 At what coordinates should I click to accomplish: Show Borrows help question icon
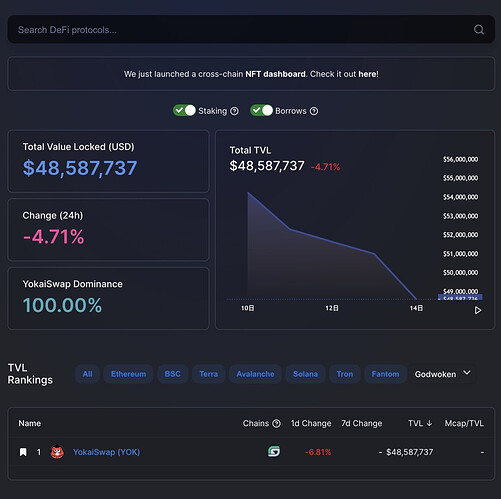[314, 111]
